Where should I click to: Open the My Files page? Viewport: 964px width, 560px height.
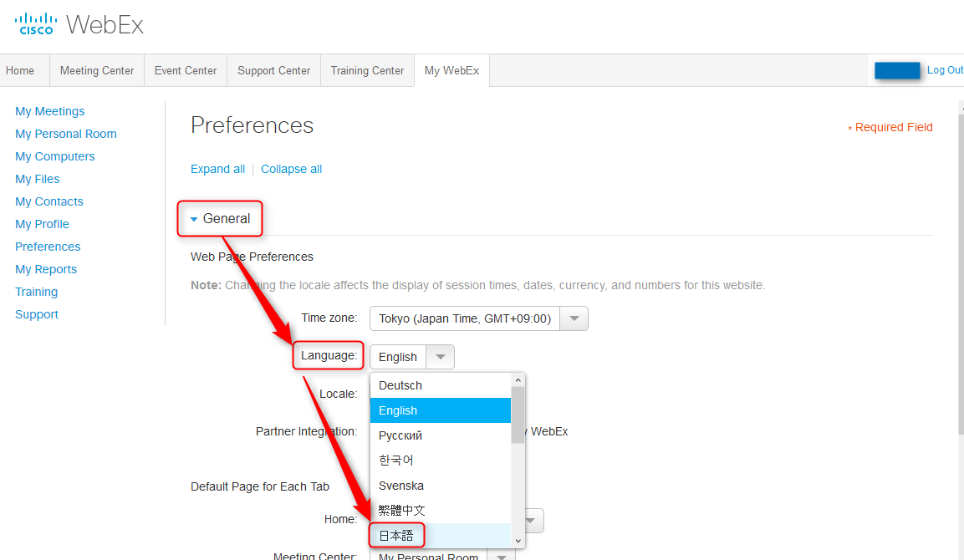click(x=38, y=179)
